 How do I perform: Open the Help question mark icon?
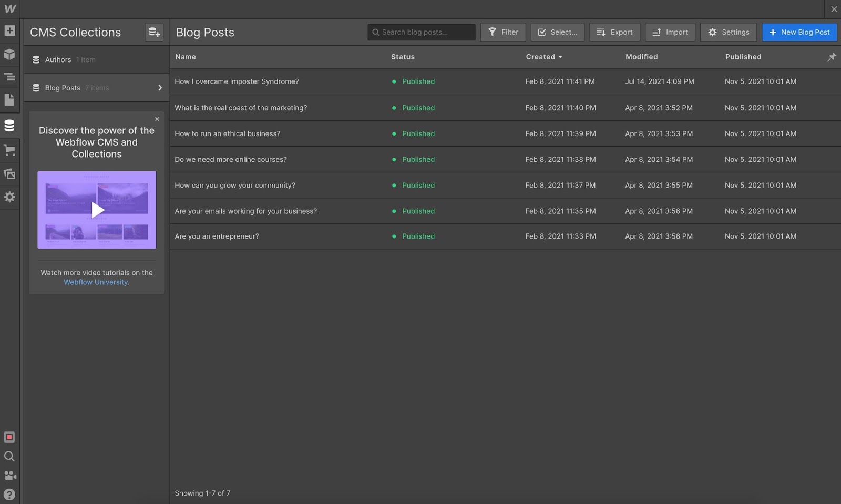tap(9, 495)
